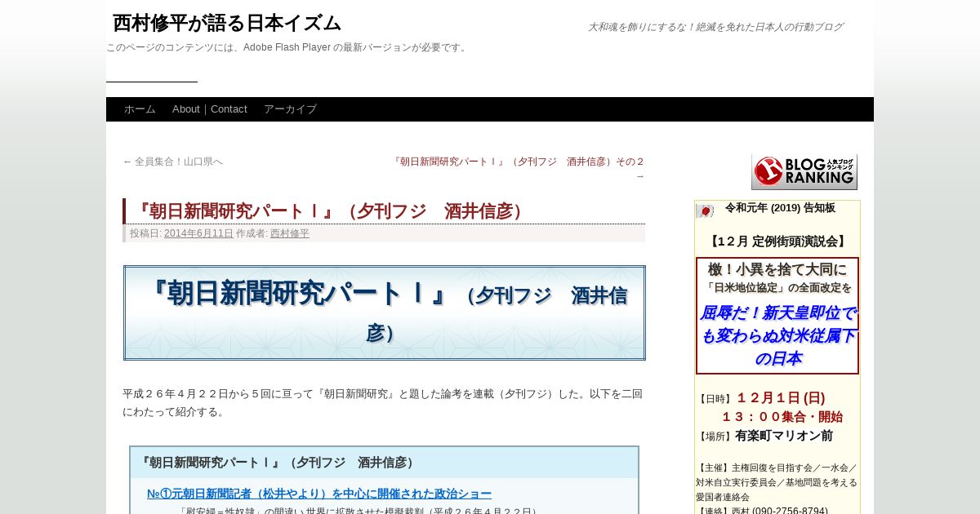The width and height of the screenshot is (980, 514).
Task: Click location text 有楽町マリオン前
Action: 784,436
